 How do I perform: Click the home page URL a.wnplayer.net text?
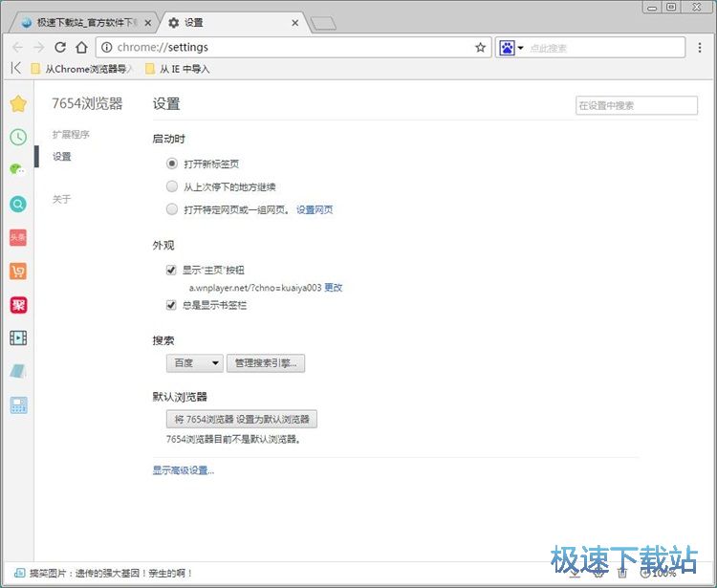coord(255,288)
